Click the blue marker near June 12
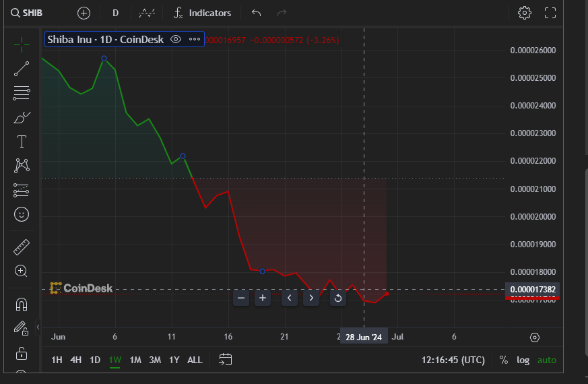Viewport: 588px width, 384px height. pyautogui.click(x=183, y=156)
